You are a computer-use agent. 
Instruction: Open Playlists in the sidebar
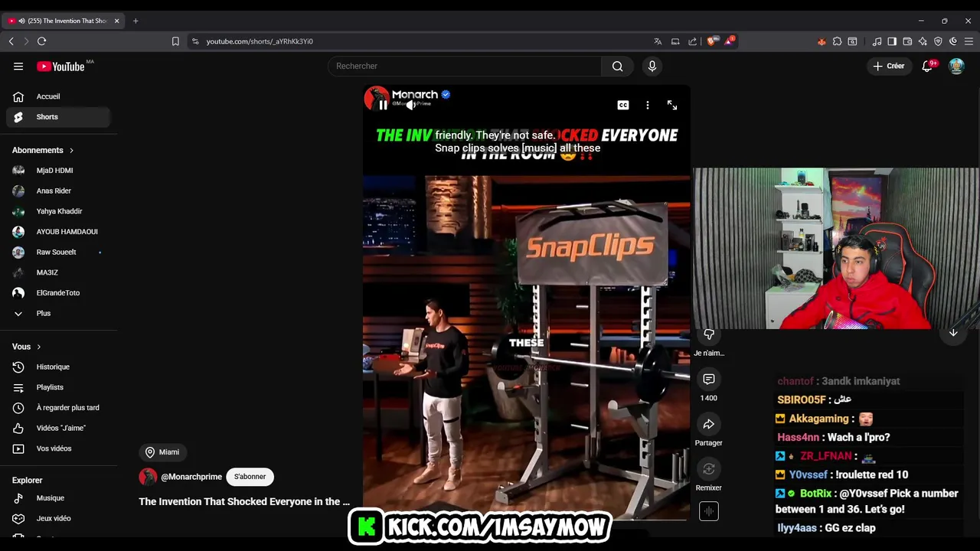[x=58, y=387]
